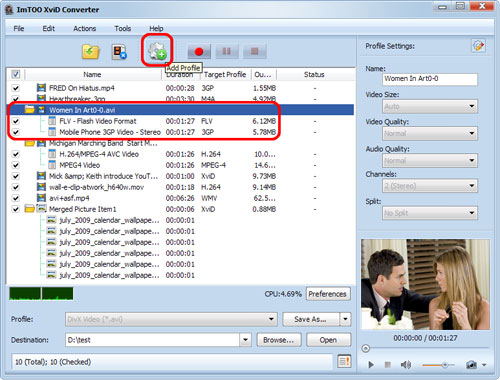Image resolution: width=500 pixels, height=380 pixels.
Task: Click the wall-e-clip-atwork_h640w.mov file icon
Action: (41, 187)
